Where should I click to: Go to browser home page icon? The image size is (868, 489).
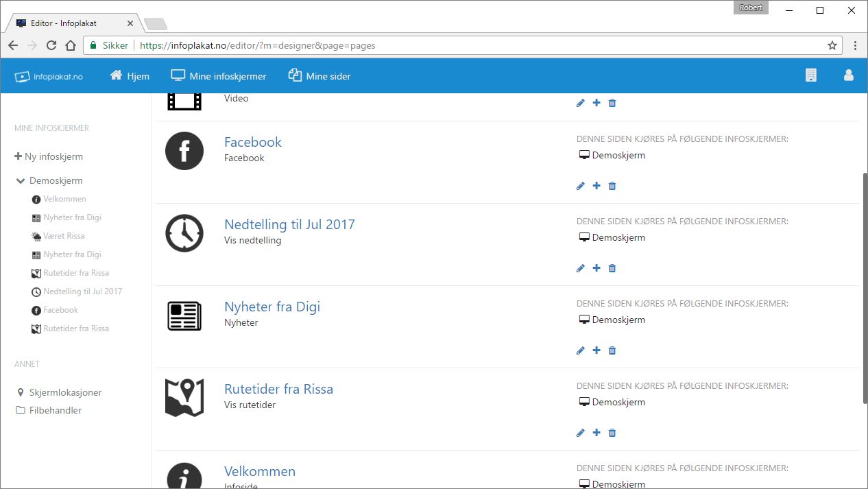click(71, 46)
